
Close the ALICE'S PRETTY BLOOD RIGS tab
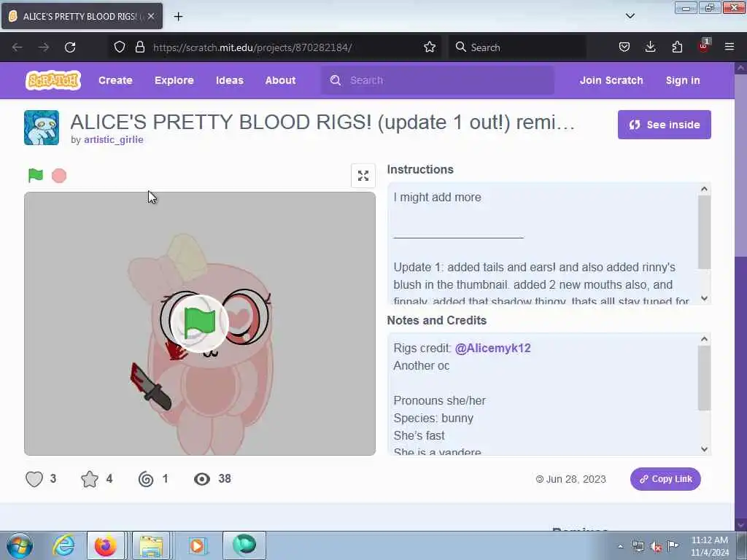click(151, 16)
